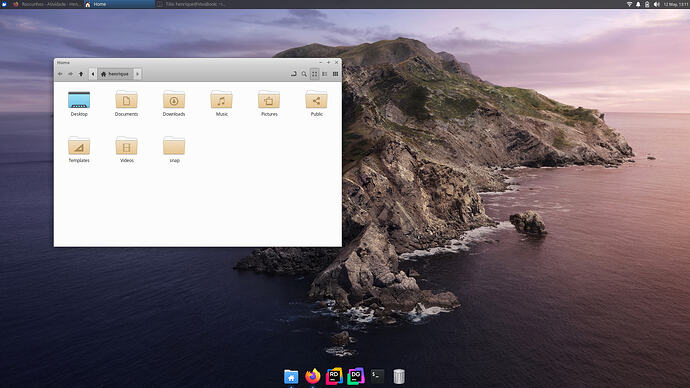Launch DataGrip (DG) from the dock
The height and width of the screenshot is (388, 690).
356,377
